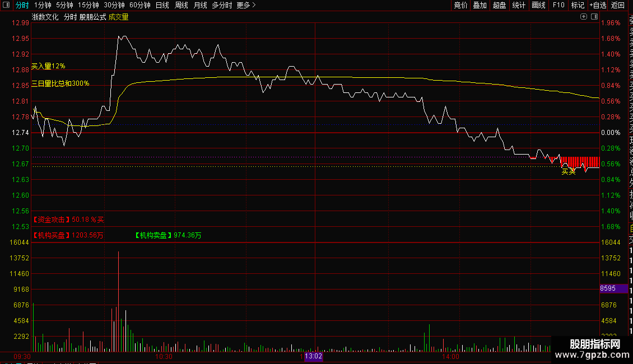Switch to the 60分钟 chart period

click(x=140, y=5)
